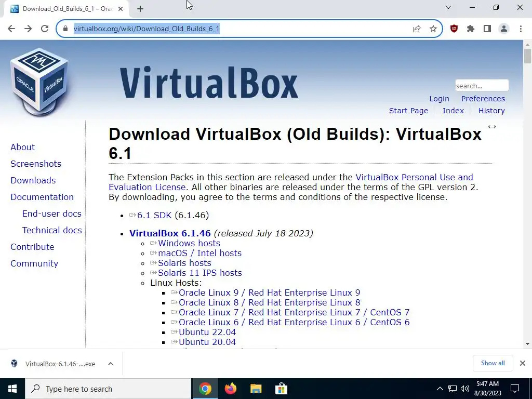Download Windows hosts installer
532x399 pixels.
pos(189,243)
